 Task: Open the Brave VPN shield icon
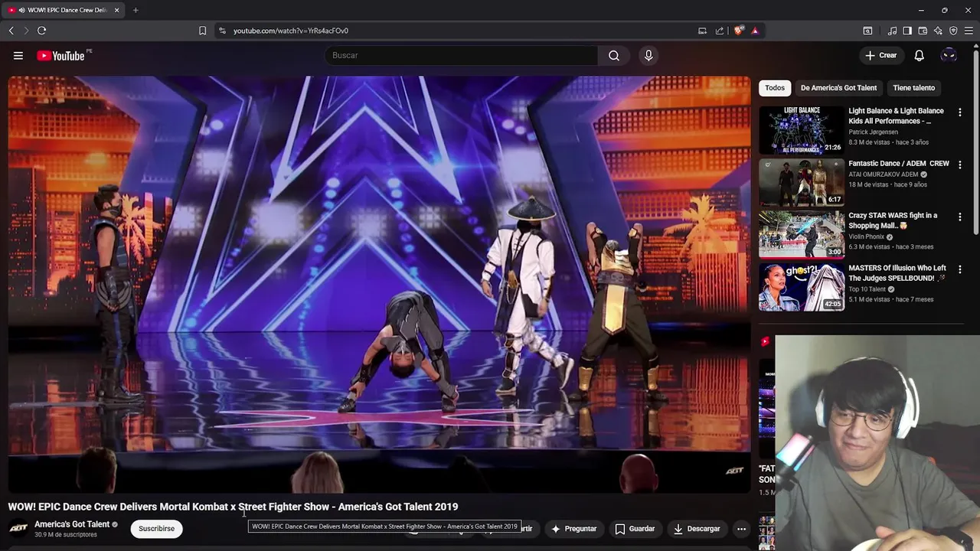click(953, 31)
